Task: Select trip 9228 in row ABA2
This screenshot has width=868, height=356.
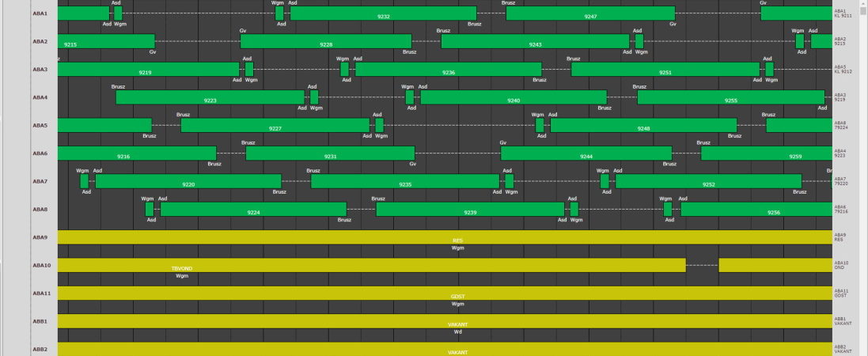Action: coord(326,42)
